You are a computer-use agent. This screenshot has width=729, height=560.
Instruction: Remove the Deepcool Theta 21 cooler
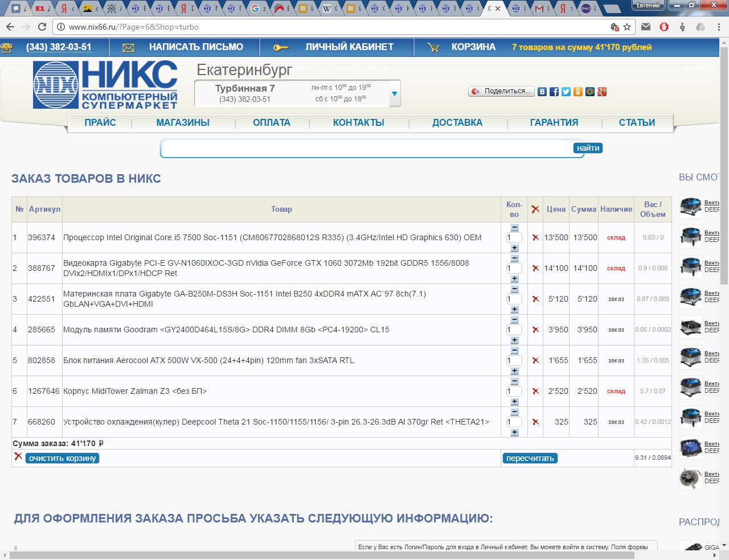pyautogui.click(x=535, y=422)
